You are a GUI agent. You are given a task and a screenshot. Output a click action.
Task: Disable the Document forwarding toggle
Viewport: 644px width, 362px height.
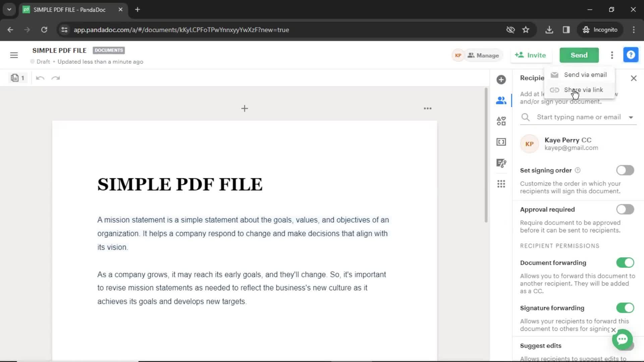click(x=626, y=262)
